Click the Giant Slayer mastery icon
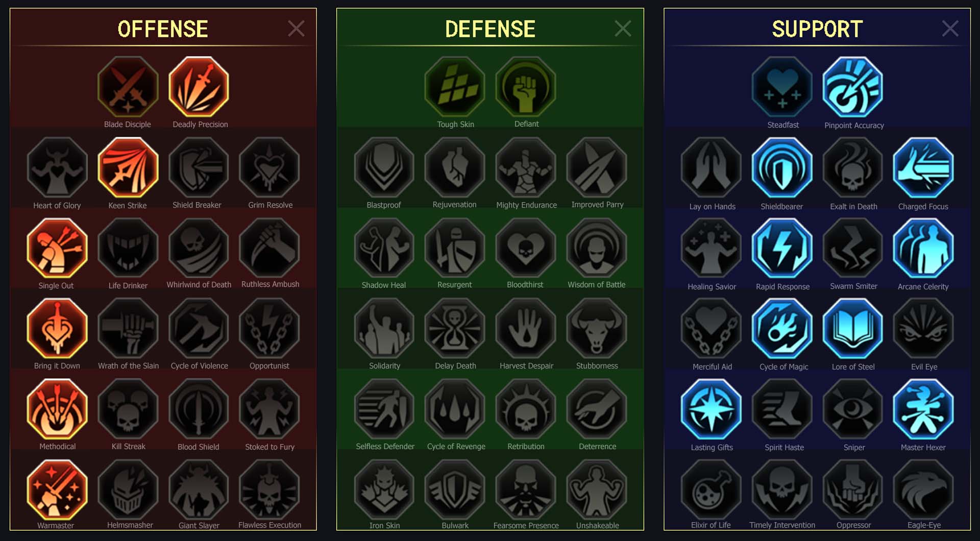The height and width of the screenshot is (541, 980). click(x=199, y=490)
